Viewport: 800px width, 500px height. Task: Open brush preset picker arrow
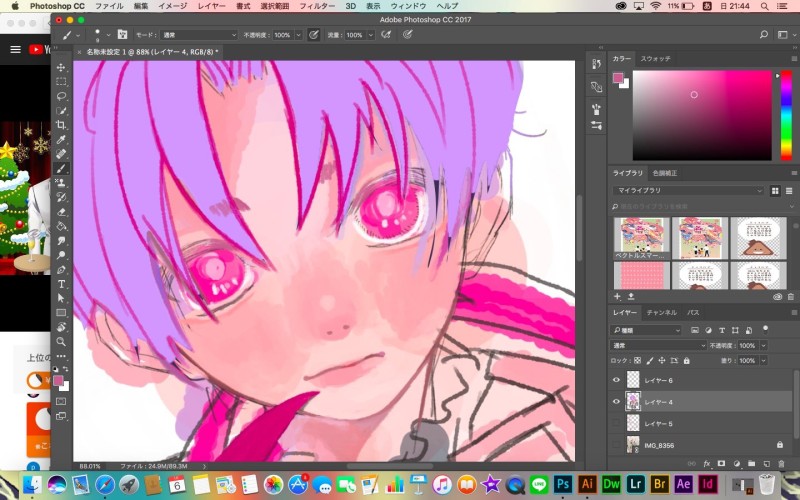point(108,35)
